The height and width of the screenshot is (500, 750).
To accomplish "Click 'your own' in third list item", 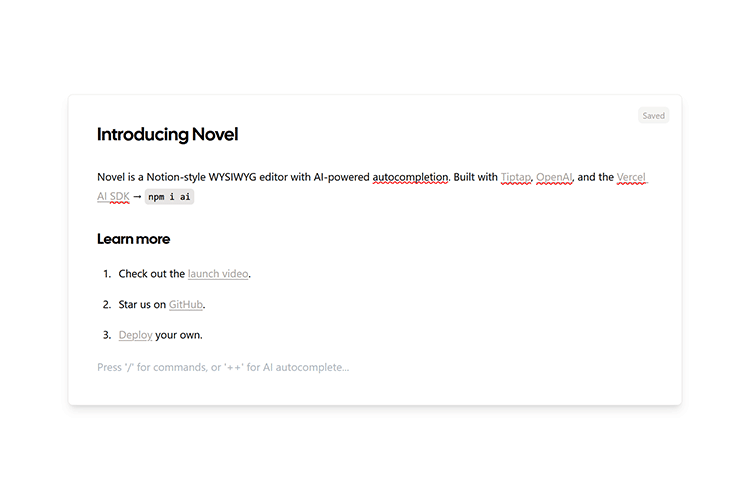I will (x=178, y=335).
